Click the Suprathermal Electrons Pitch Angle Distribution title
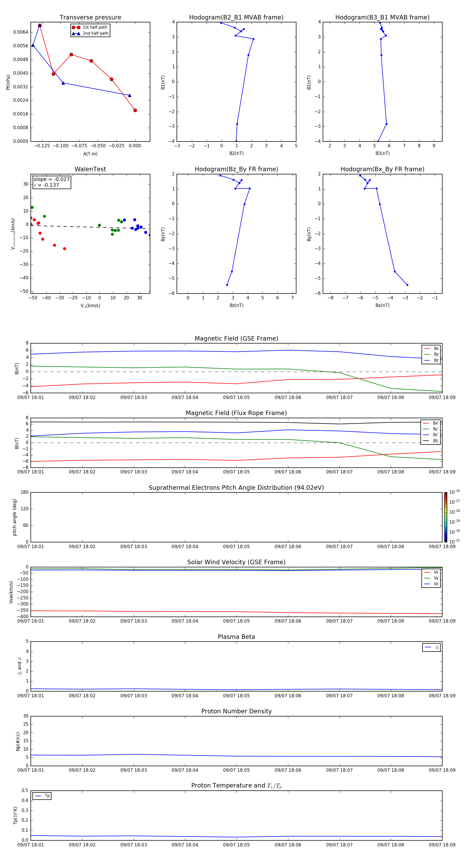This screenshot has width=473, height=868. pos(236,488)
